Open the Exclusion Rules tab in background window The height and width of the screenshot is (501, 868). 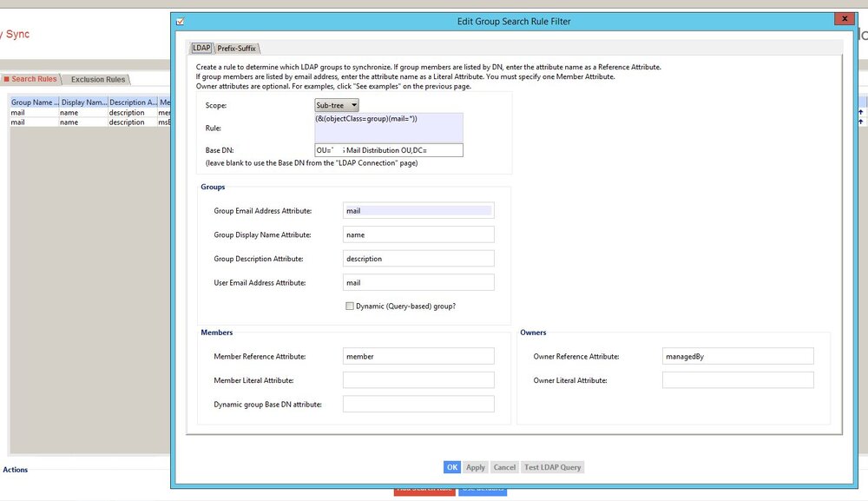[x=97, y=80]
